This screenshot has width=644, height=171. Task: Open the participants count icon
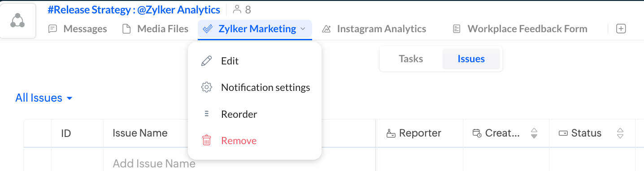(237, 9)
